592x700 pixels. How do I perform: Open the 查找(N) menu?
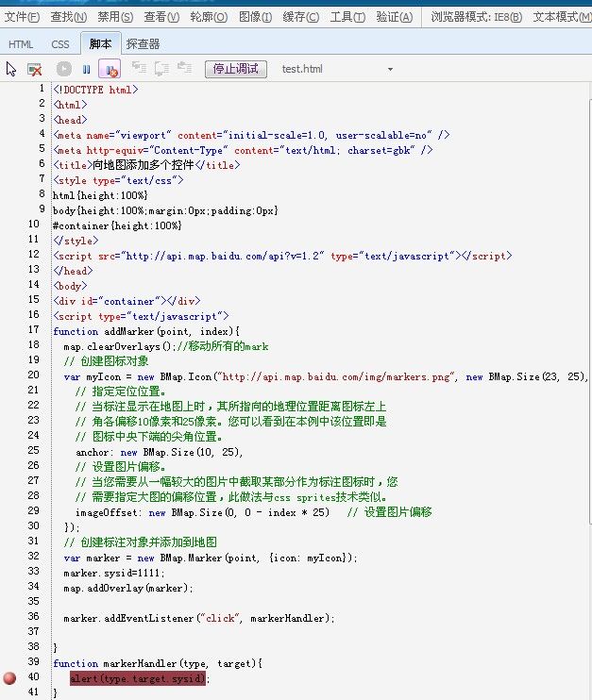pyautogui.click(x=68, y=17)
